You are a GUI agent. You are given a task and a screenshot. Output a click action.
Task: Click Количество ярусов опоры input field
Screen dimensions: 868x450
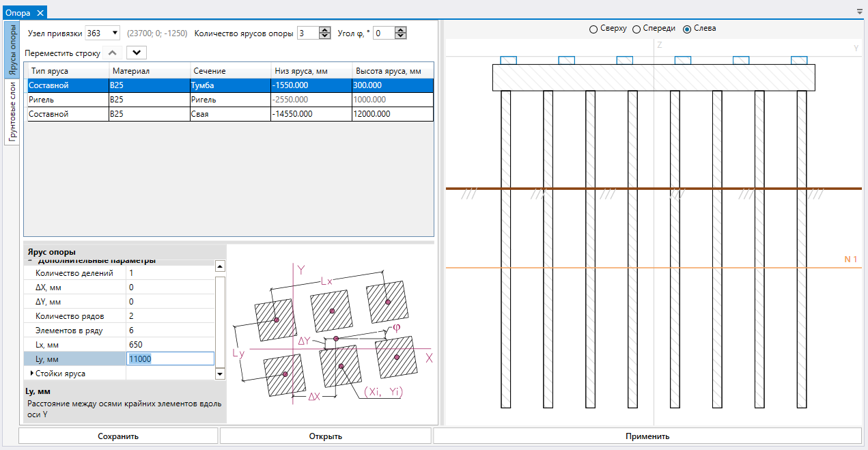[x=308, y=33]
